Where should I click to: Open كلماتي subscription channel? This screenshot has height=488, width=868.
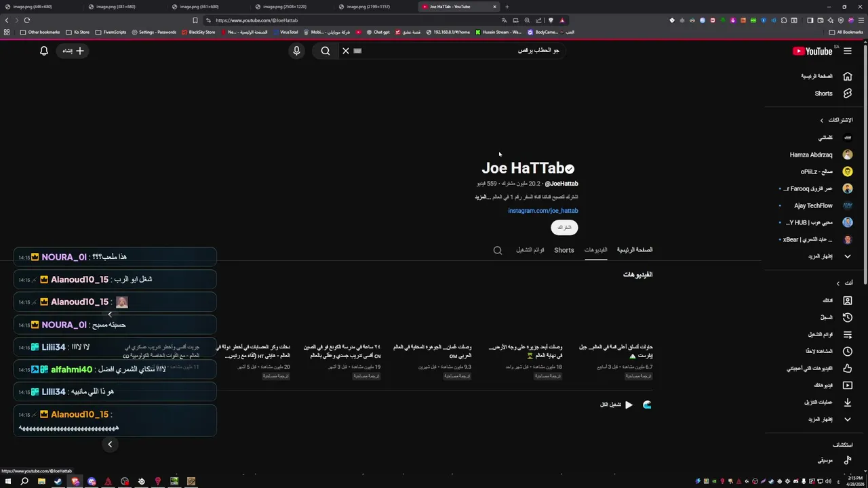[835, 138]
